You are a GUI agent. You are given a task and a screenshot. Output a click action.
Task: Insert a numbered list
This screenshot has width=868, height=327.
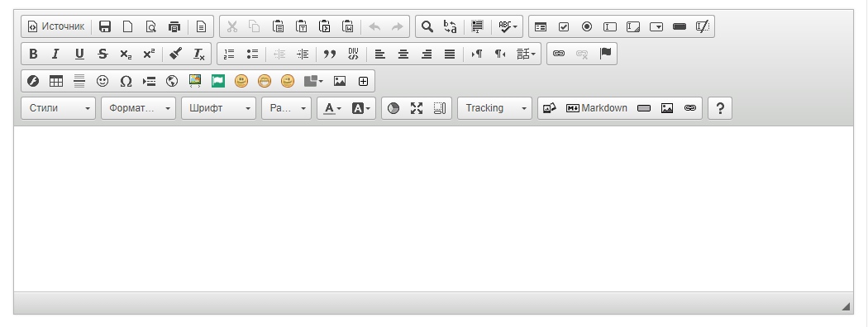tap(229, 54)
